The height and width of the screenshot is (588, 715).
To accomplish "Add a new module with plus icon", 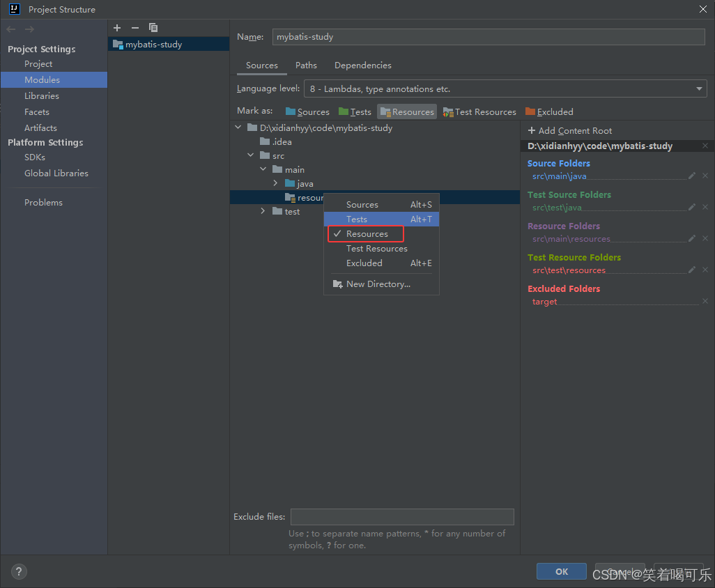I will pos(117,28).
